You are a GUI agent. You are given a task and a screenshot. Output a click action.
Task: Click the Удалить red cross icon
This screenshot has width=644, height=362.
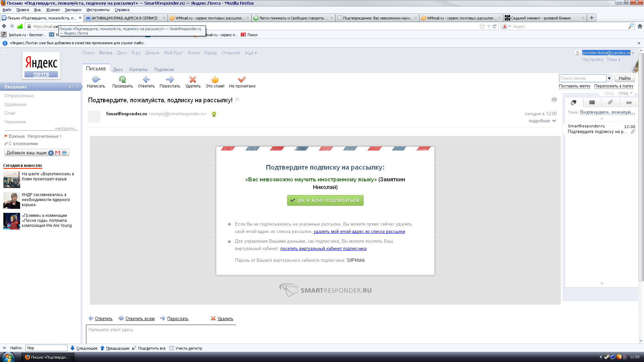click(193, 79)
